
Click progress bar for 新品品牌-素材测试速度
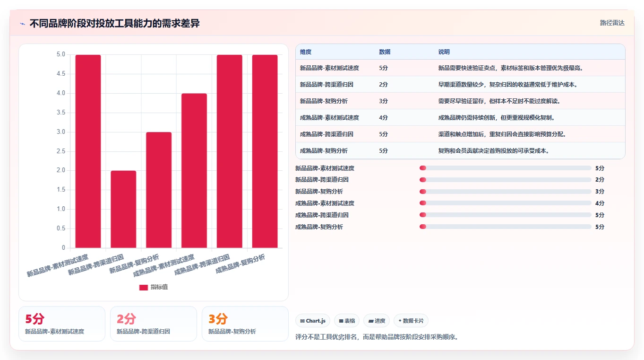tap(506, 168)
